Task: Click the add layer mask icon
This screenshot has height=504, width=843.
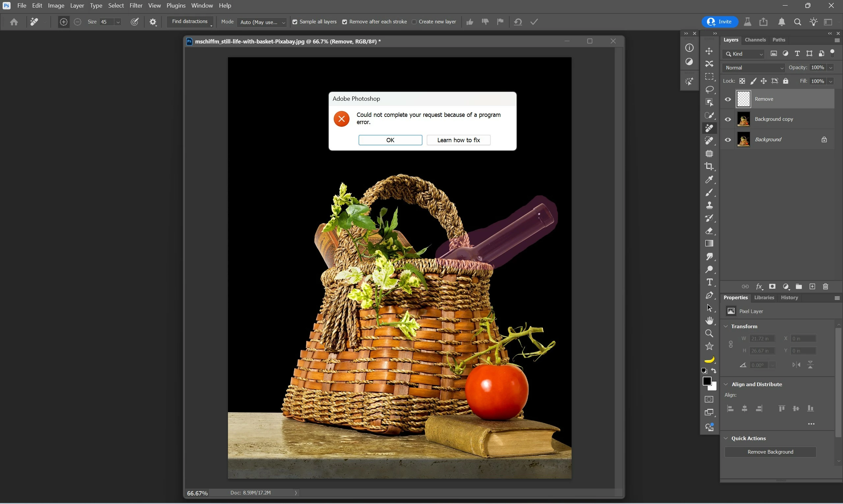Action: click(772, 287)
